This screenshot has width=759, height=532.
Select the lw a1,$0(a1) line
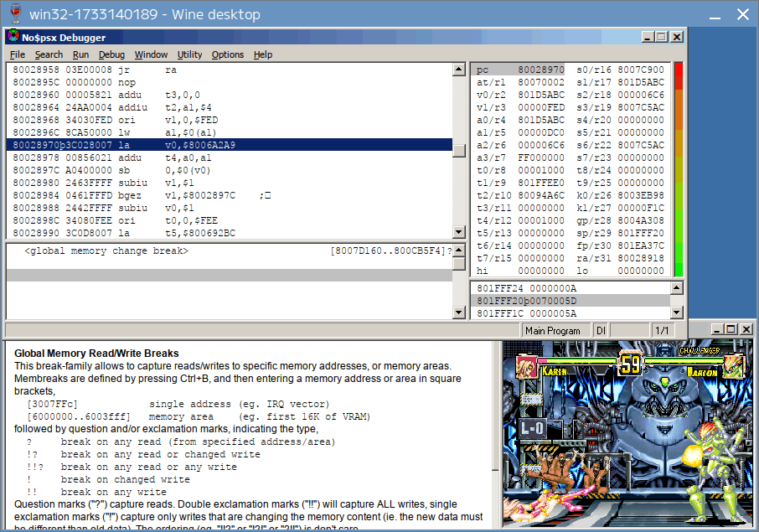[x=230, y=132]
